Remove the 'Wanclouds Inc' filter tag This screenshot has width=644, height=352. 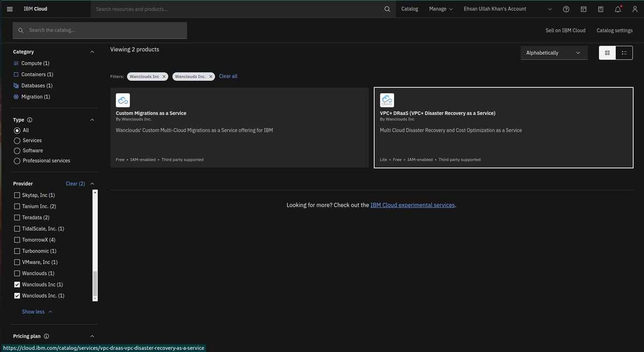(x=164, y=77)
